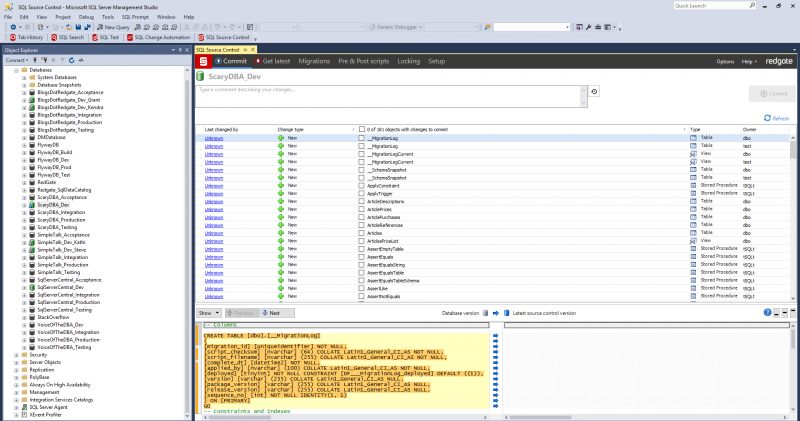800x421 pixels.
Task: Open Tab History in the Redgate toolbar
Action: click(27, 37)
